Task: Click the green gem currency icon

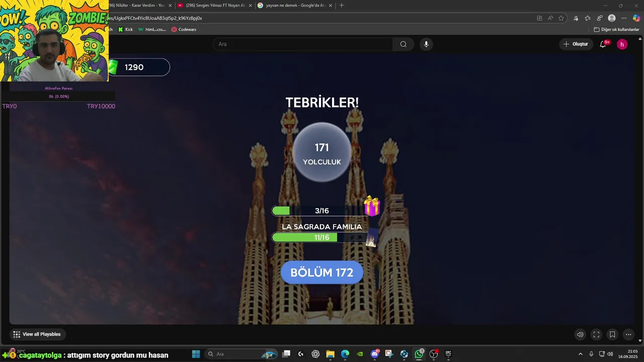Action: point(113,67)
